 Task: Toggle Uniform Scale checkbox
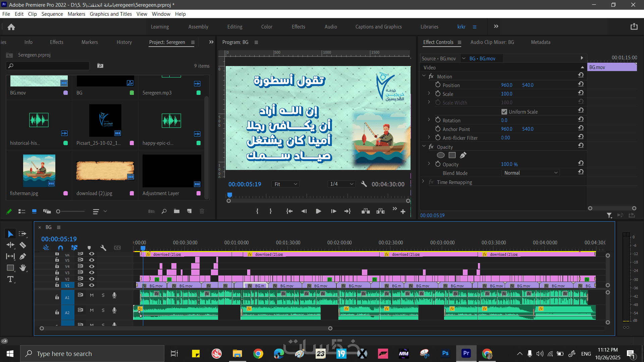pyautogui.click(x=504, y=112)
